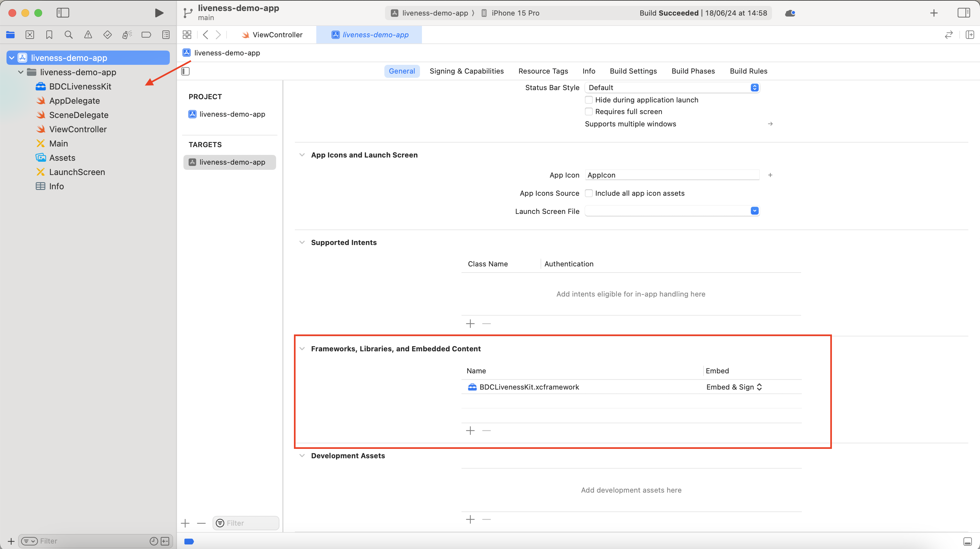Screen dimensions: 980x549
Task: Click the App Icon name field
Action: 672,175
